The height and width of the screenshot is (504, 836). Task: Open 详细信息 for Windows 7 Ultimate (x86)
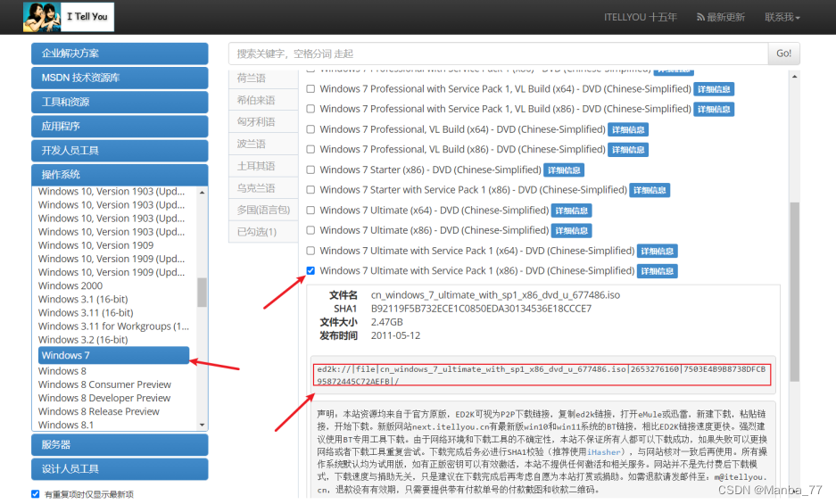[571, 231]
